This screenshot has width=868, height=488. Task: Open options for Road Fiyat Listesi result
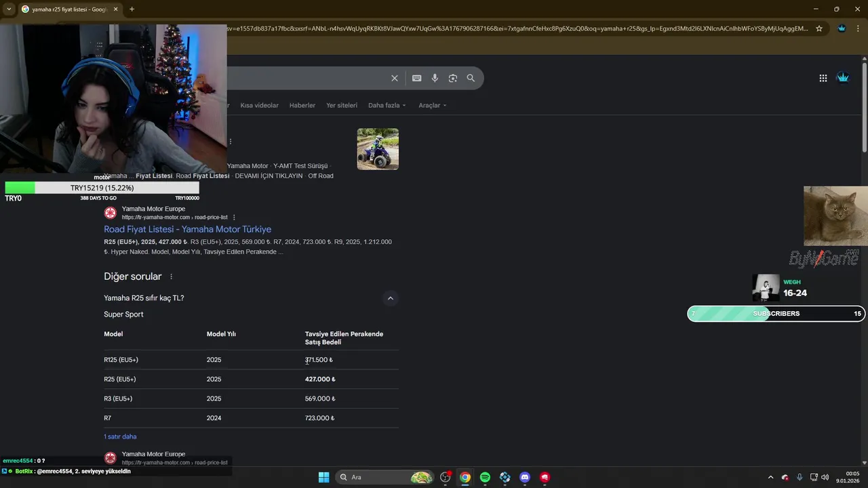[x=234, y=218]
